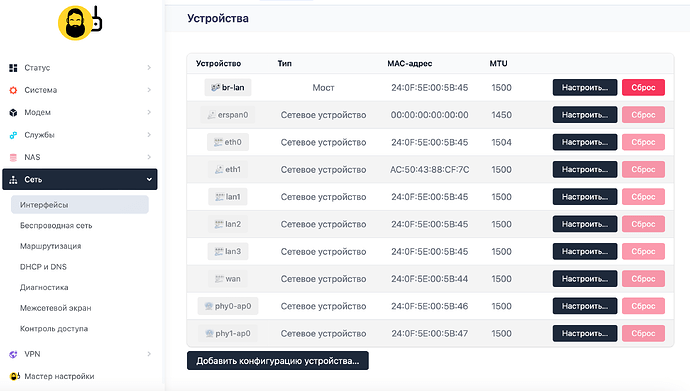Open Диагностика page
The image size is (690, 391).
click(44, 288)
